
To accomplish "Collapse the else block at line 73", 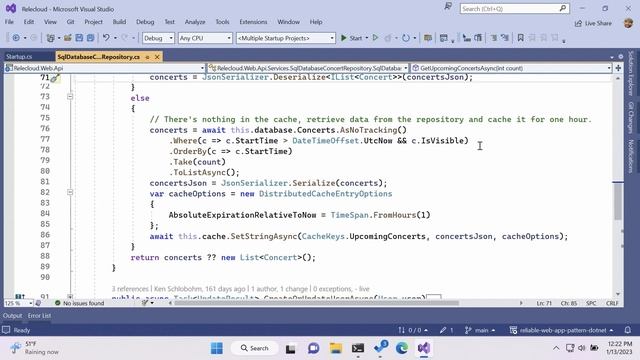I will coord(70,97).
